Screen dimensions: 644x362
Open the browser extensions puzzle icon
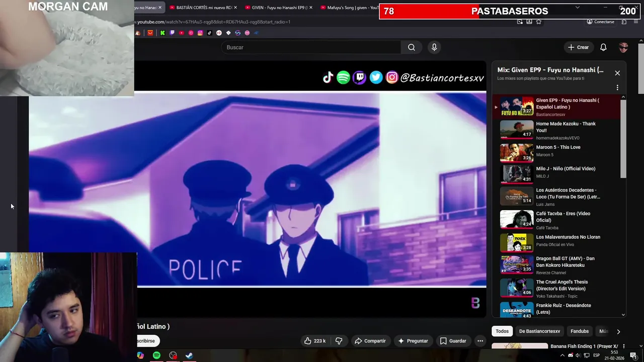624,22
